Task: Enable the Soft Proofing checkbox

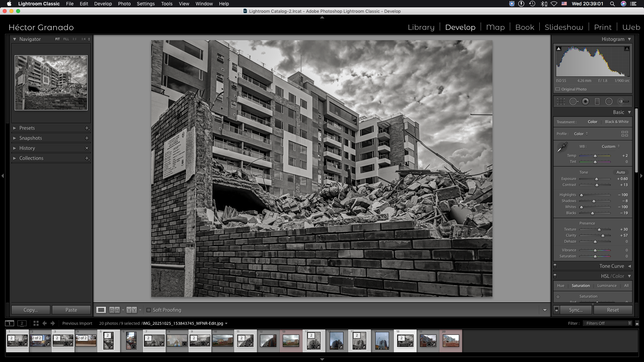Action: (149, 310)
